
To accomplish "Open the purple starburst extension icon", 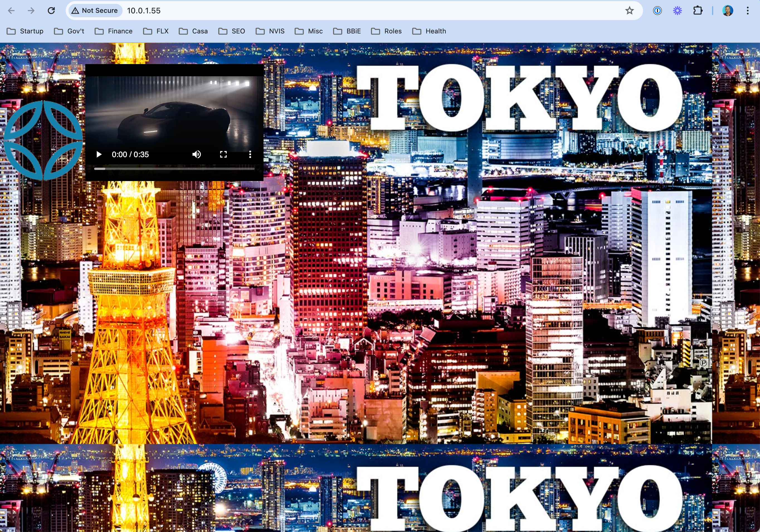I will pyautogui.click(x=677, y=11).
